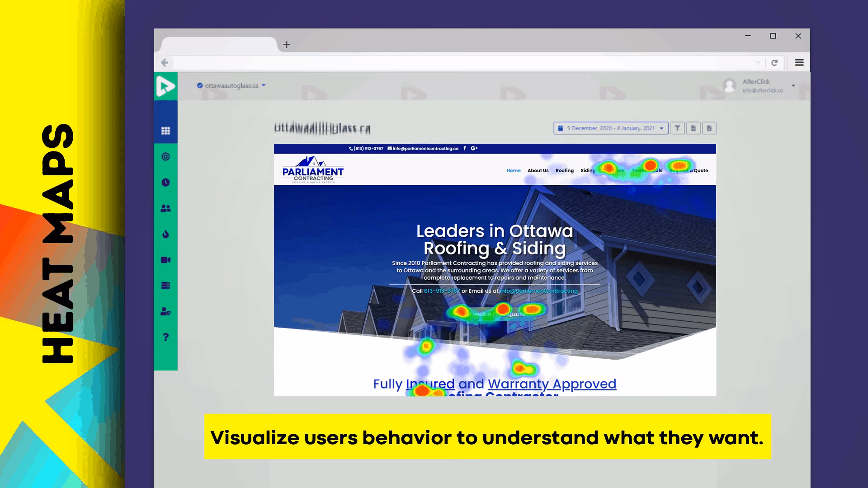Open a new browser tab with plus
868x488 pixels.
[x=287, y=44]
